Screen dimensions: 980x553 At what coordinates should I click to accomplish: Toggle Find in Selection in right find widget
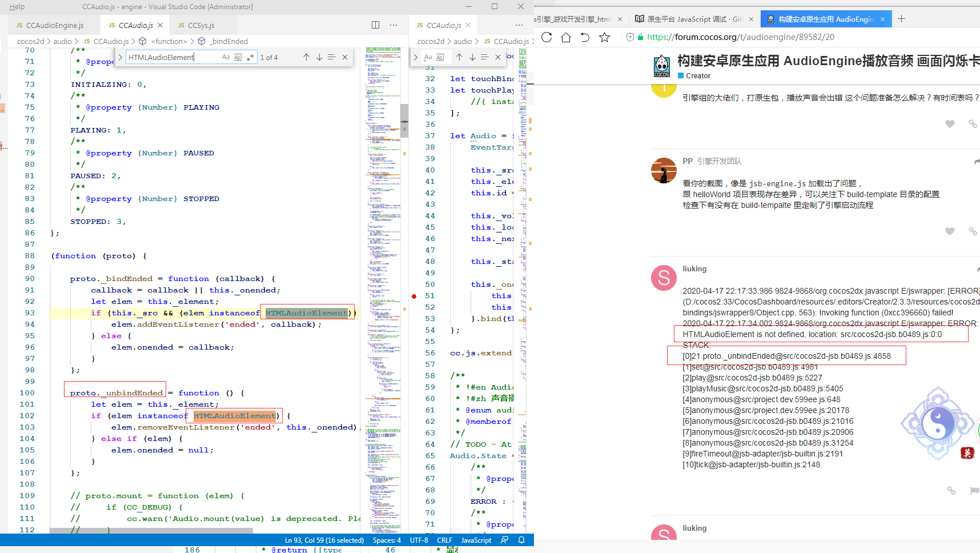click(x=485, y=57)
